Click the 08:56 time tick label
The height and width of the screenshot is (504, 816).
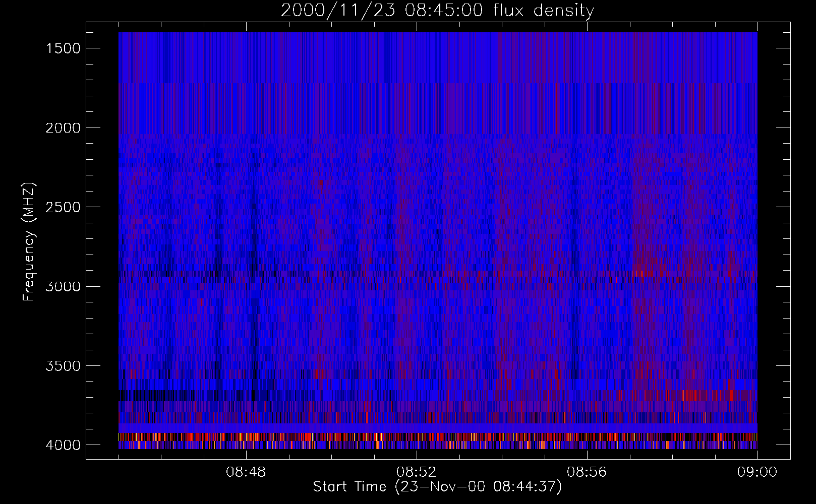pos(587,472)
